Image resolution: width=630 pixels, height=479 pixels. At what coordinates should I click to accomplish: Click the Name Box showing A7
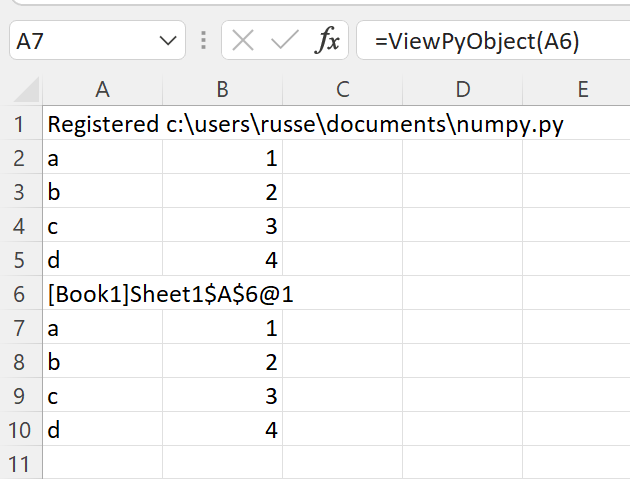pos(97,41)
